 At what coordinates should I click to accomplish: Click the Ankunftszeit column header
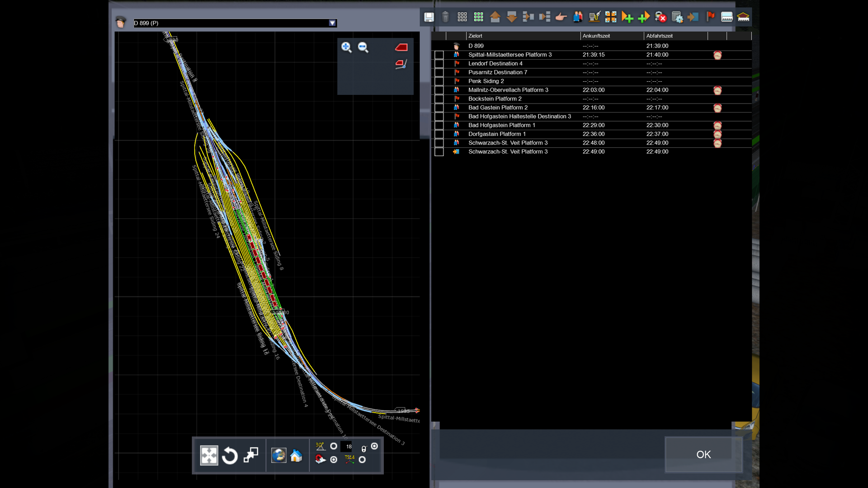point(612,36)
